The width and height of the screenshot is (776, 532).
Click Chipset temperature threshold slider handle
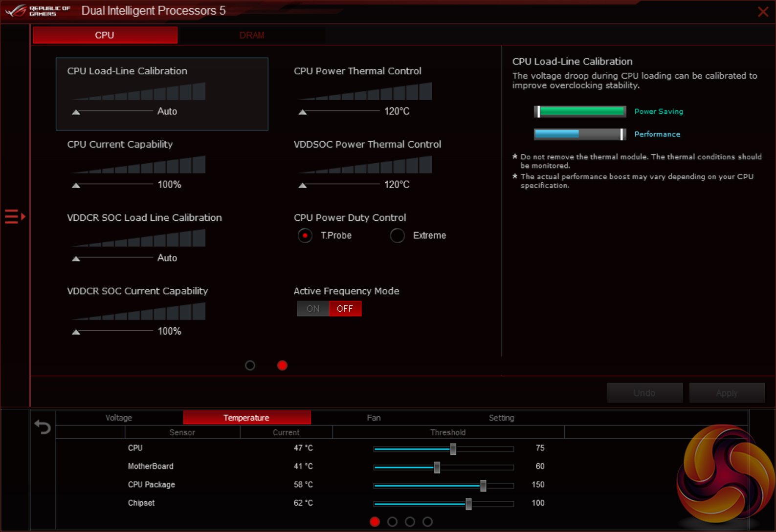point(468,504)
